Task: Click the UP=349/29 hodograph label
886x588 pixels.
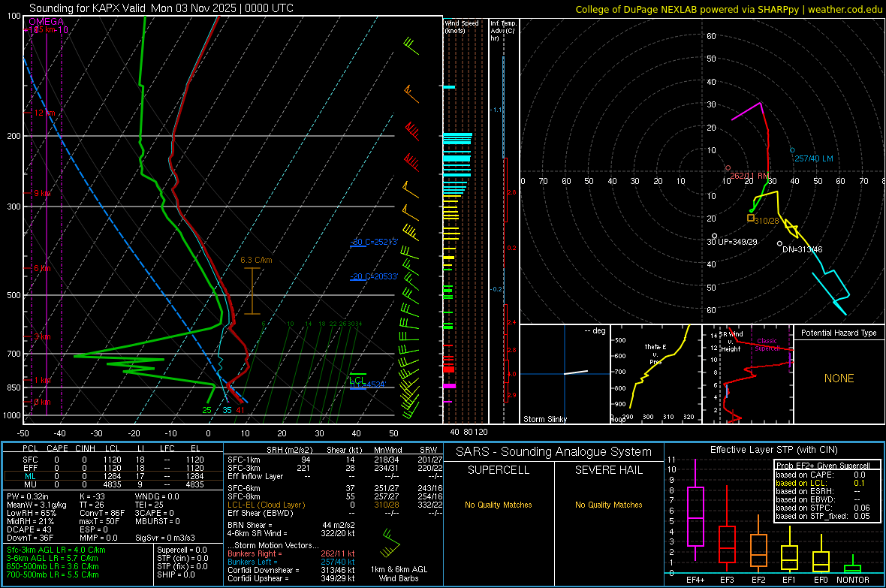Action: pos(737,241)
